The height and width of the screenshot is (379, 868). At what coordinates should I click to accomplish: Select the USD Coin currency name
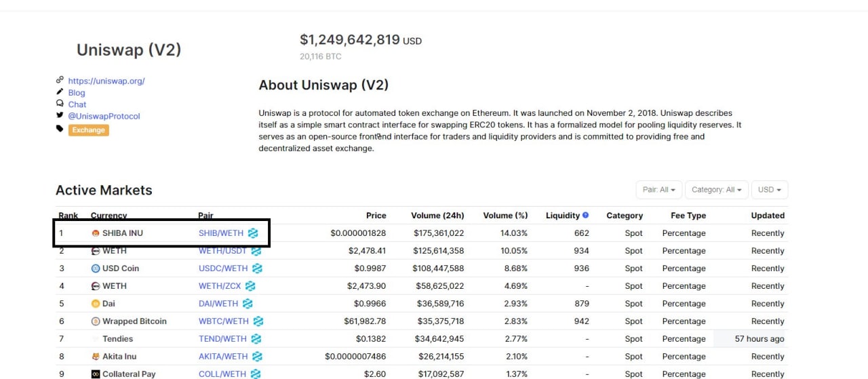point(121,268)
